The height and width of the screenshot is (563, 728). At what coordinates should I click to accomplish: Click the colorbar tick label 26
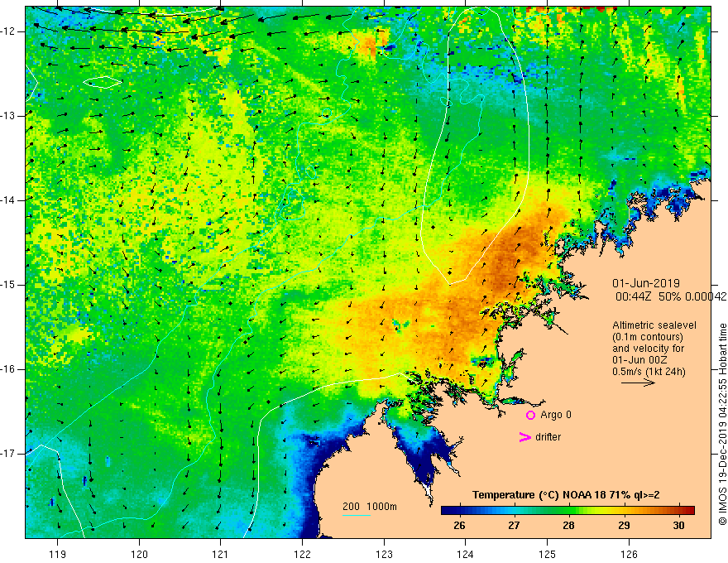[x=459, y=526]
